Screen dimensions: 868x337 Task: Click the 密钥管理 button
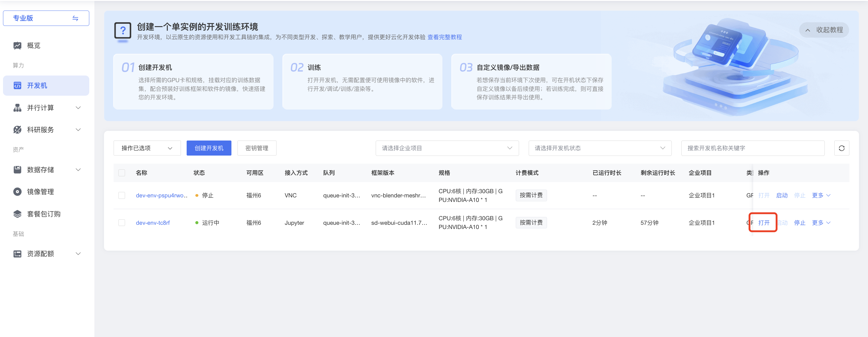tap(257, 148)
